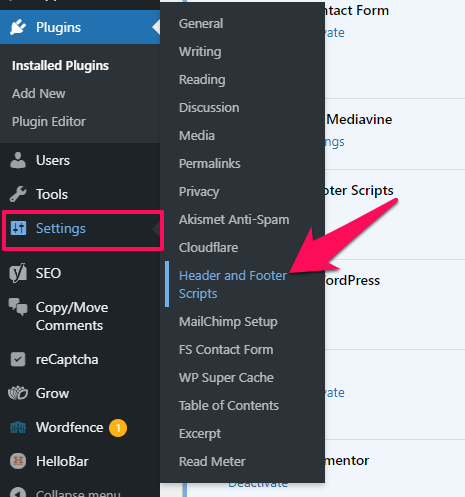465x497 pixels.
Task: Open Add New under Plugins
Action: point(39,94)
